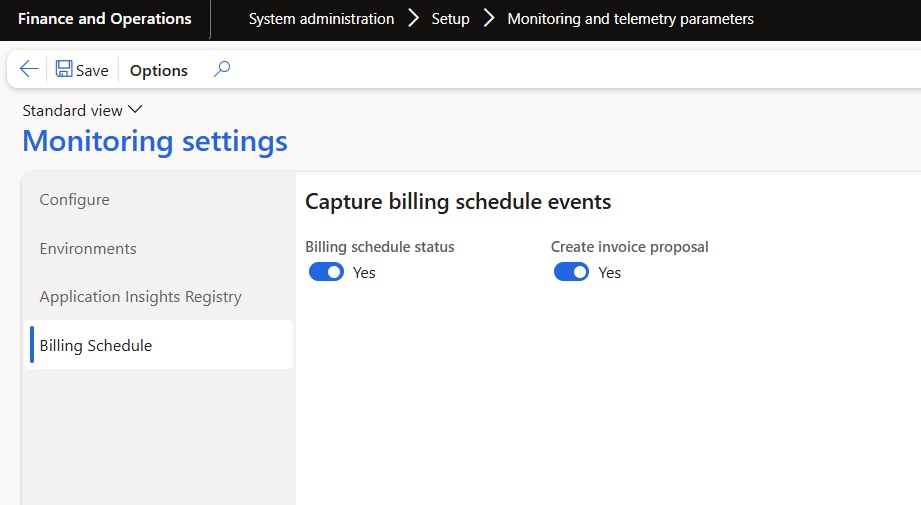Screen dimensions: 921x505
Task: Select the Billing Schedule tab
Action: tap(96, 345)
